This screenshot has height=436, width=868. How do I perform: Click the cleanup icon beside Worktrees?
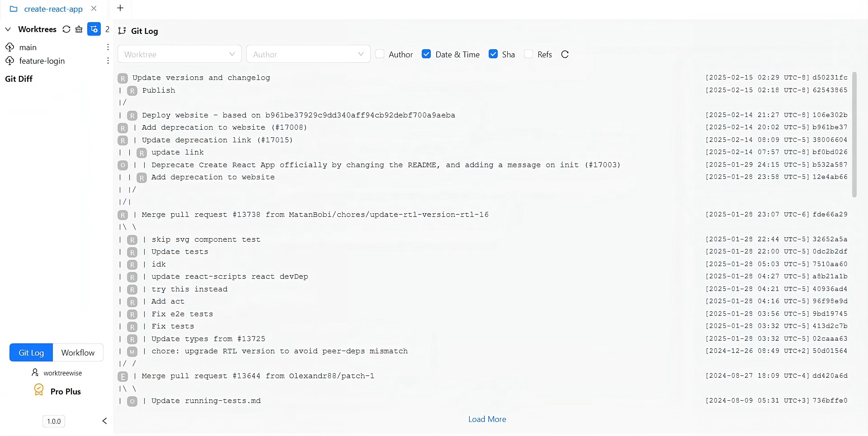click(79, 29)
